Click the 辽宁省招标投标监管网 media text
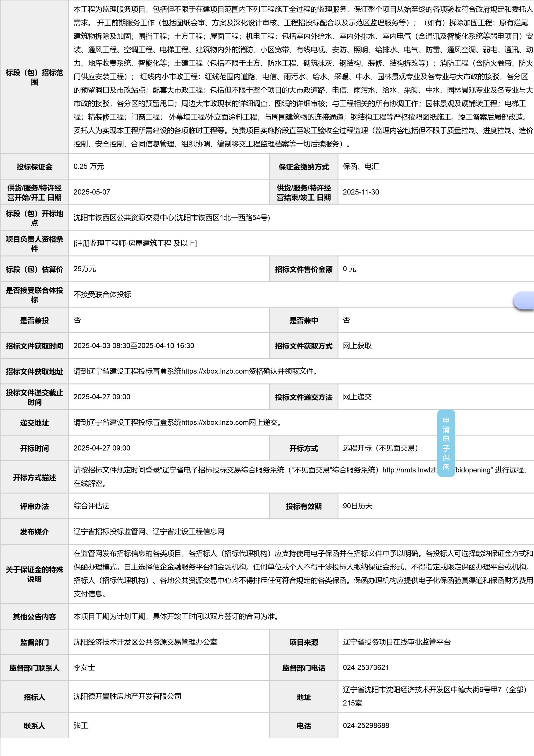Screen dimensions: 534x756 click(110, 531)
